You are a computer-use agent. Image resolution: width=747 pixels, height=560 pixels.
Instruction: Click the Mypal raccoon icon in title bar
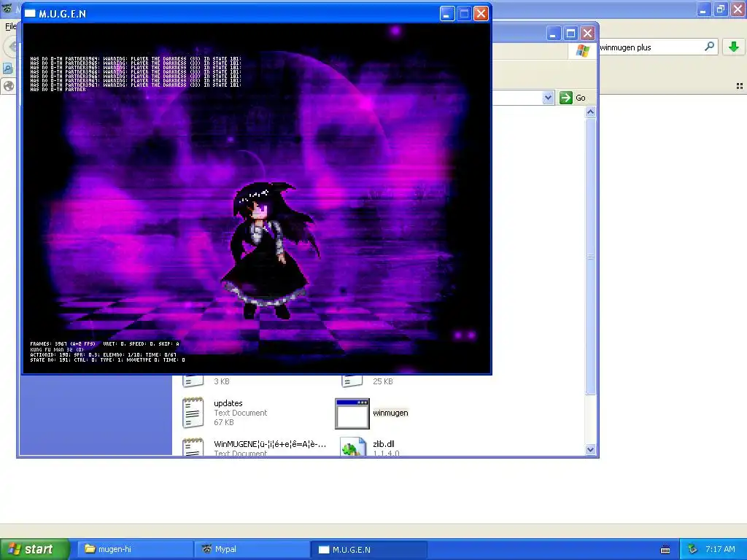[7, 7]
